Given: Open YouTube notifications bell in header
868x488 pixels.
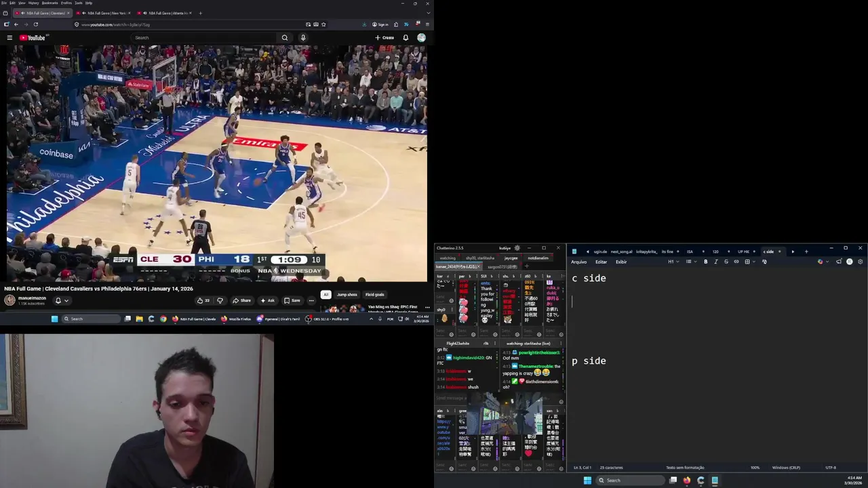Looking at the screenshot, I should [x=406, y=38].
